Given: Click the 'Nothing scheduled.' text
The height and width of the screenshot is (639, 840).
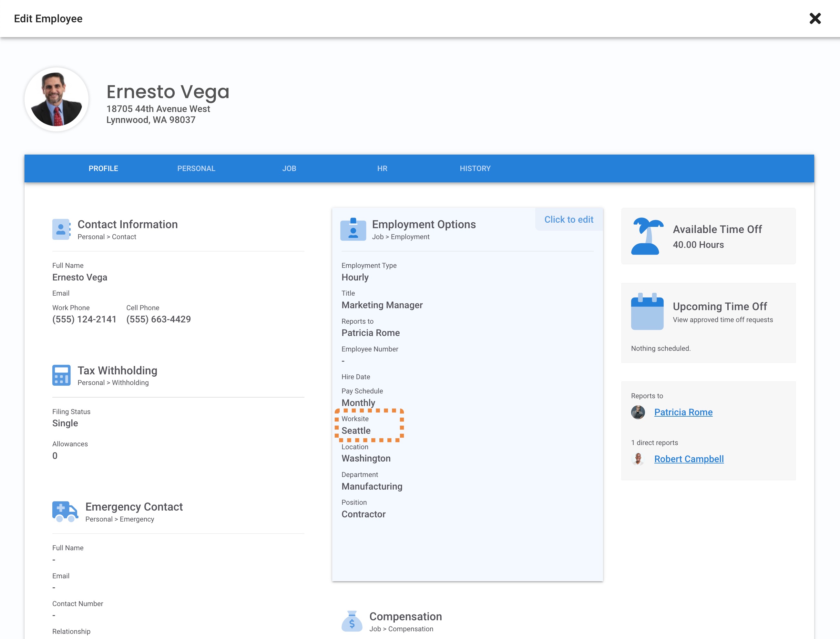Looking at the screenshot, I should pos(661,349).
